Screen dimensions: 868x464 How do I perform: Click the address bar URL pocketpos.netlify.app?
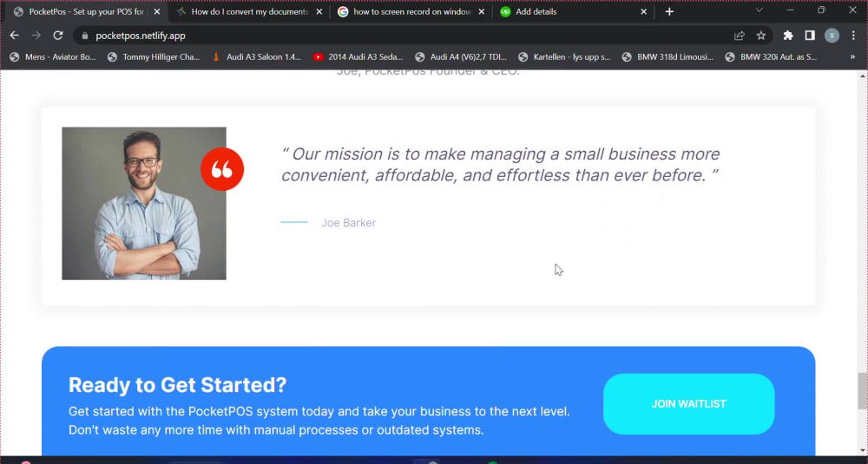click(141, 36)
